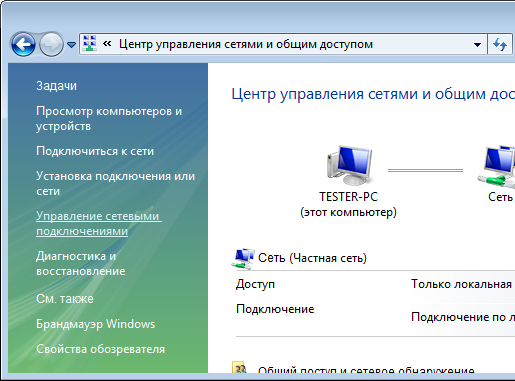Click the Задачи sidebar heading
Image resolution: width=515 pixels, height=381 pixels.
[56, 86]
